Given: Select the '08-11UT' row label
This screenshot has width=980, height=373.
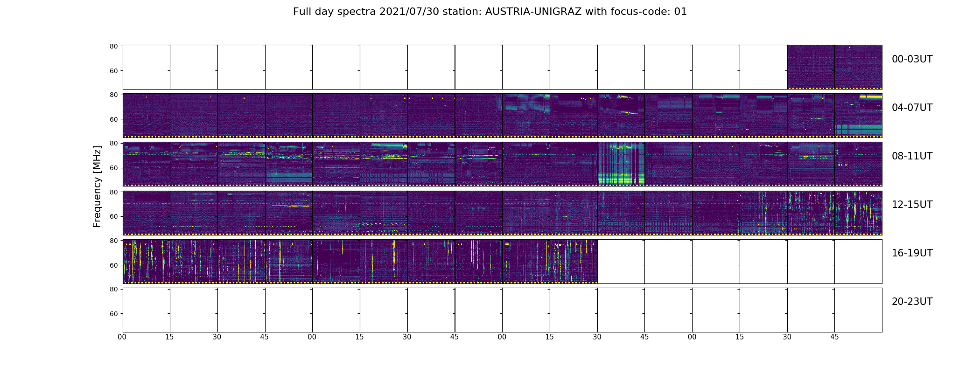Looking at the screenshot, I should click(912, 156).
